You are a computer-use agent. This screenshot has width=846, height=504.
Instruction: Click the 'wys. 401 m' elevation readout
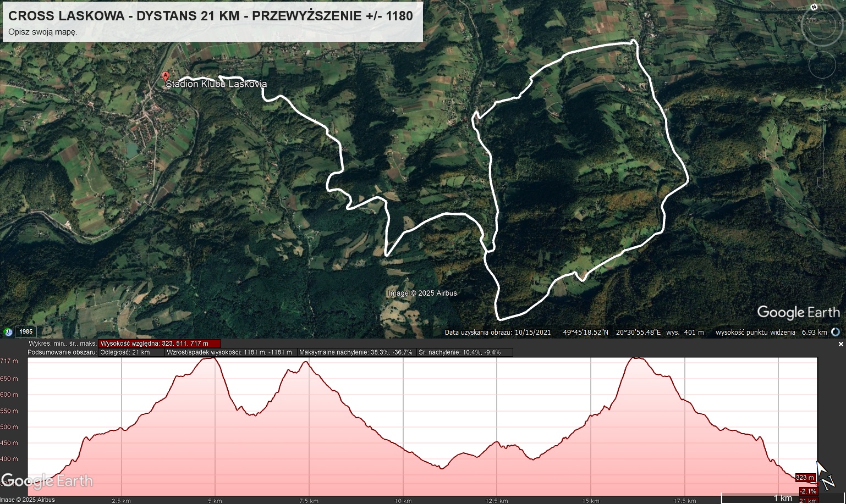pos(685,332)
